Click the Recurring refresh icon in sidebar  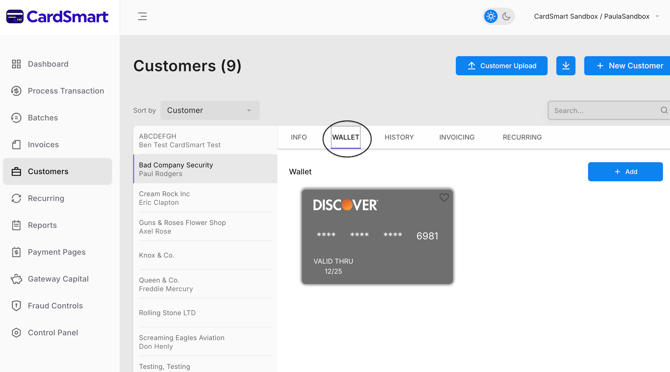click(16, 199)
